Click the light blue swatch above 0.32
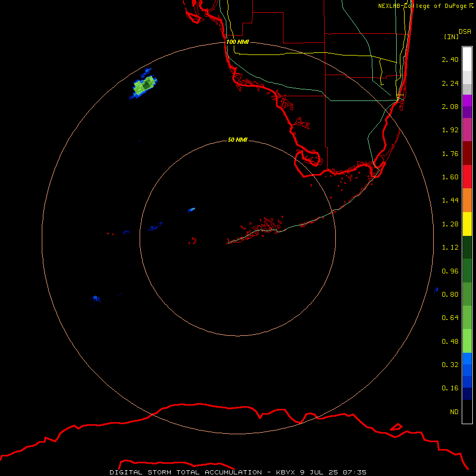Image resolution: width=476 pixels, height=476 pixels. click(467, 359)
